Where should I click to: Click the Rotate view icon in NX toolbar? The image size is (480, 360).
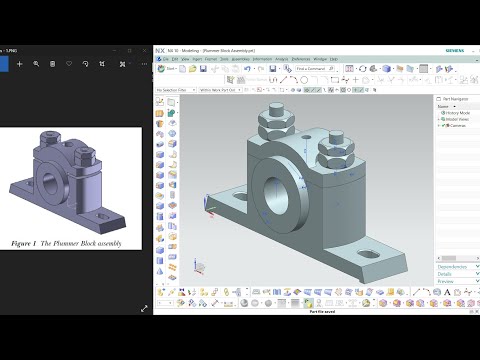point(363,69)
